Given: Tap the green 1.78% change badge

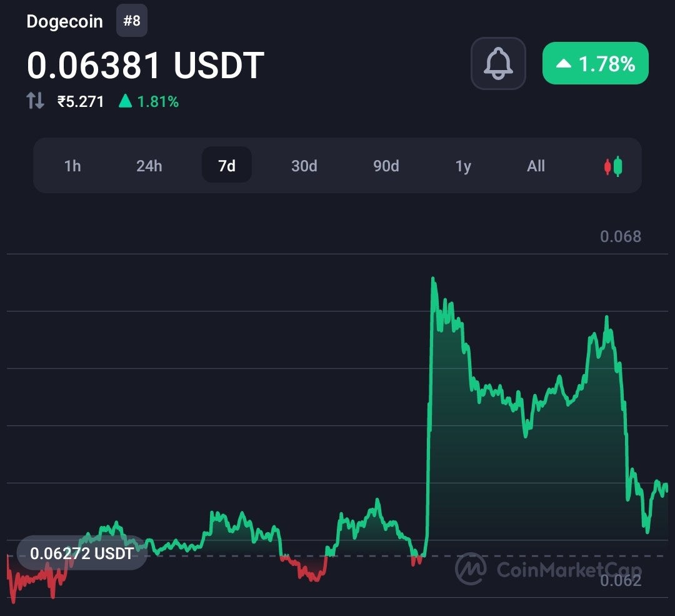Looking at the screenshot, I should click(x=596, y=63).
